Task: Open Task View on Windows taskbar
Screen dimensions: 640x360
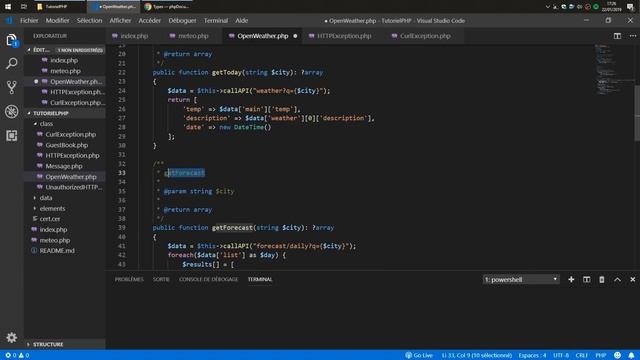Action: [x=24, y=7]
